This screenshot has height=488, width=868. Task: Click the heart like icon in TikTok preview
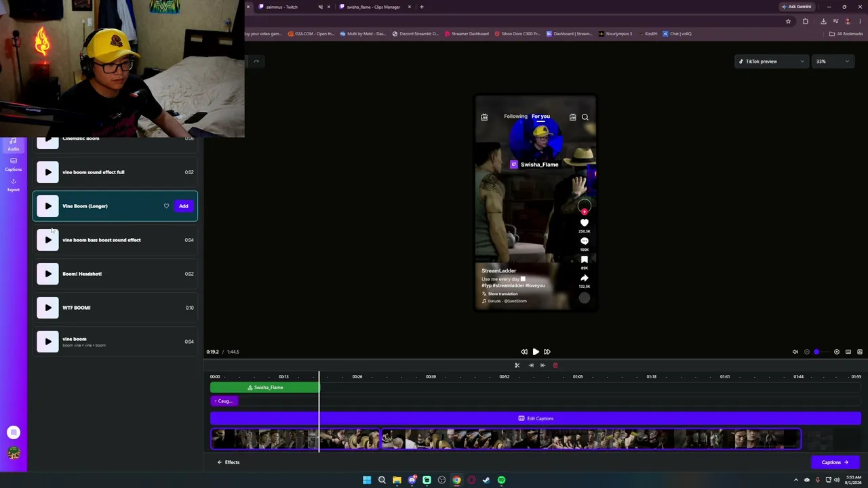[585, 222]
